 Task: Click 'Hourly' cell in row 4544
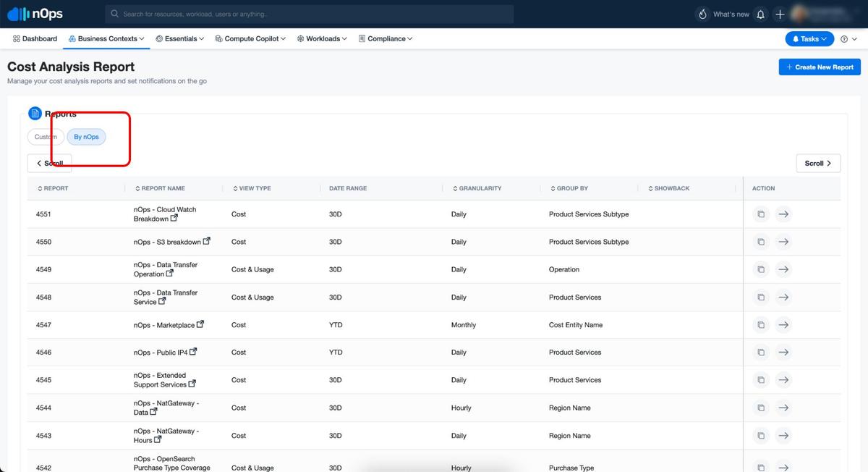coord(461,408)
